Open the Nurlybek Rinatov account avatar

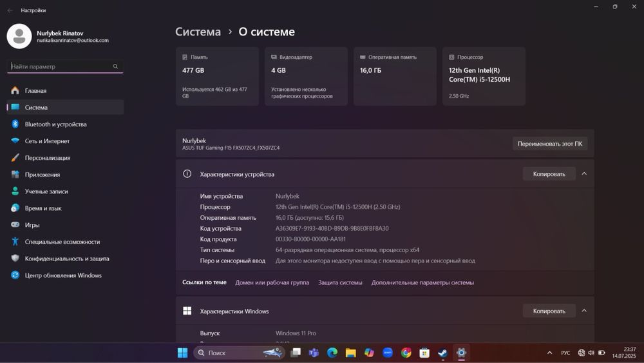(19, 36)
